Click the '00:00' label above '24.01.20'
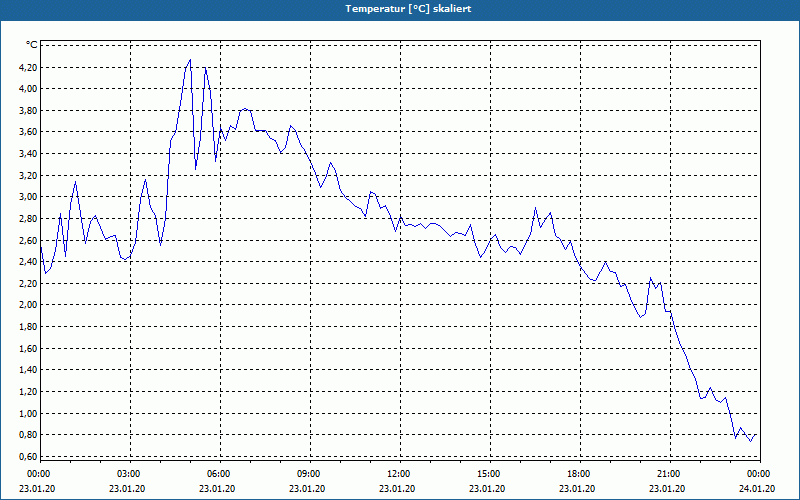The height and width of the screenshot is (500, 800). click(760, 474)
